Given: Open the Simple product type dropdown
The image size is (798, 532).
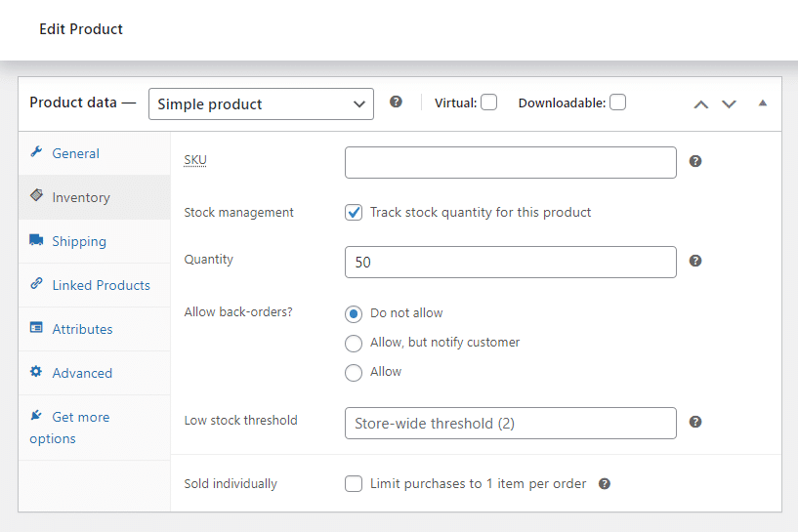Looking at the screenshot, I should pos(261,104).
